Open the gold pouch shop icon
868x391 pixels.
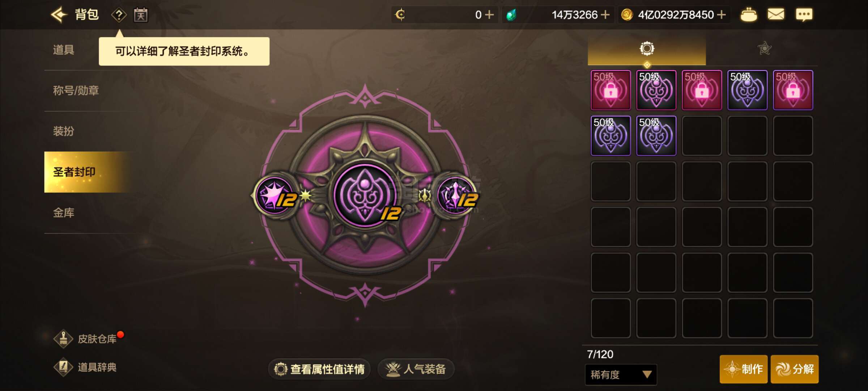coord(748,15)
